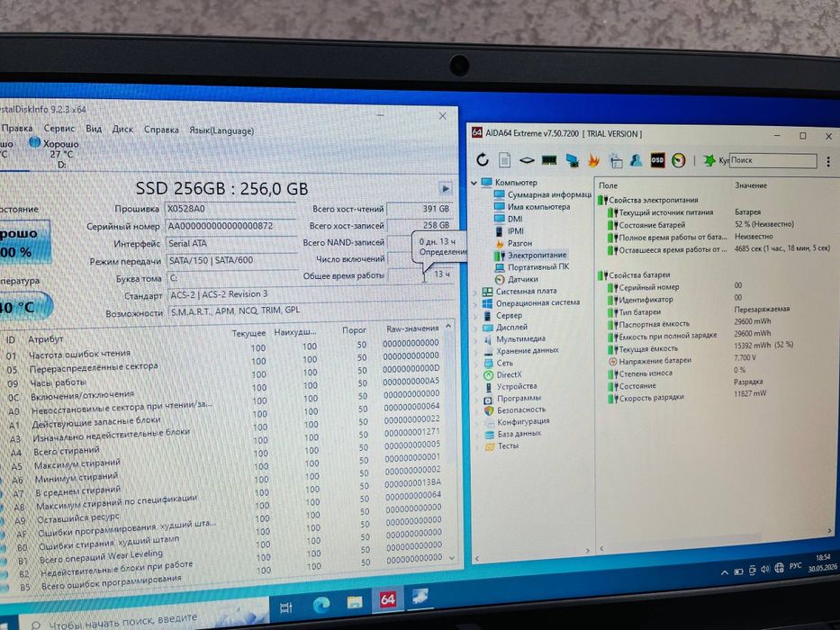Click SMART list scrollbar up arrow
This screenshot has height=630, width=840.
click(x=449, y=326)
